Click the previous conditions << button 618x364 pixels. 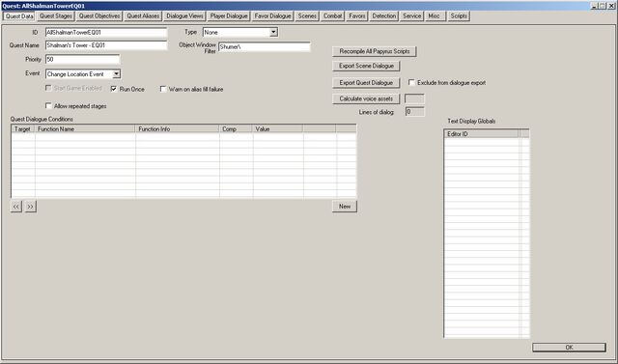15,207
